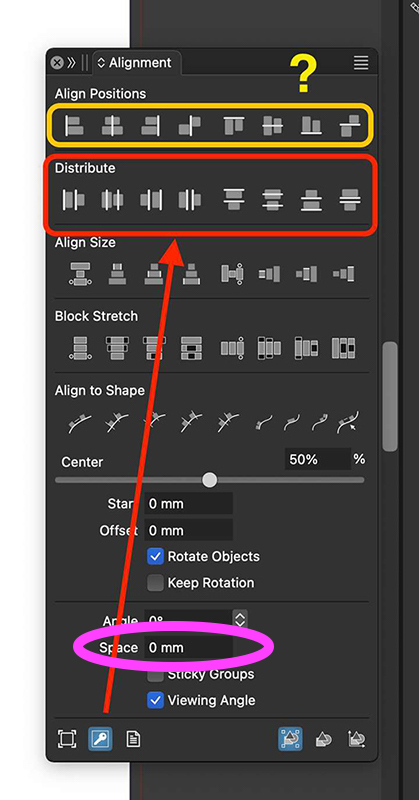Align horizontal centers in Align Positions
This screenshot has height=800, width=419.
tap(112, 125)
